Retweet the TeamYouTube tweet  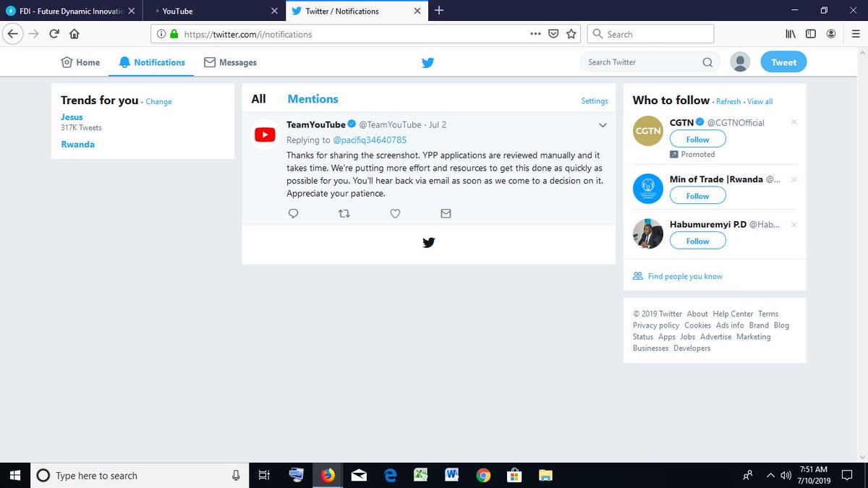(344, 213)
